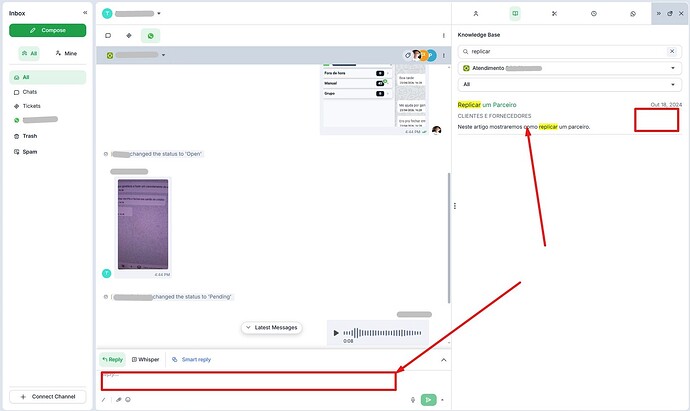Open the emoji picker icon
The height and width of the screenshot is (411, 690).
[128, 399]
